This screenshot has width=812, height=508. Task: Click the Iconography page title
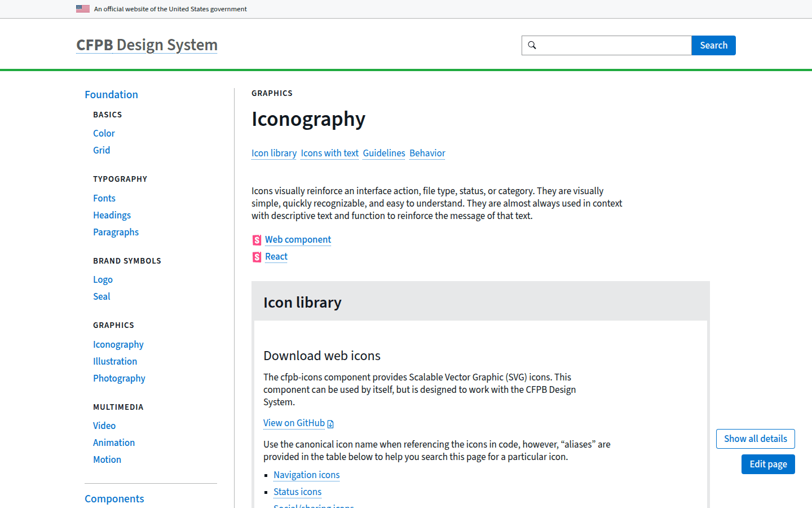click(x=308, y=119)
